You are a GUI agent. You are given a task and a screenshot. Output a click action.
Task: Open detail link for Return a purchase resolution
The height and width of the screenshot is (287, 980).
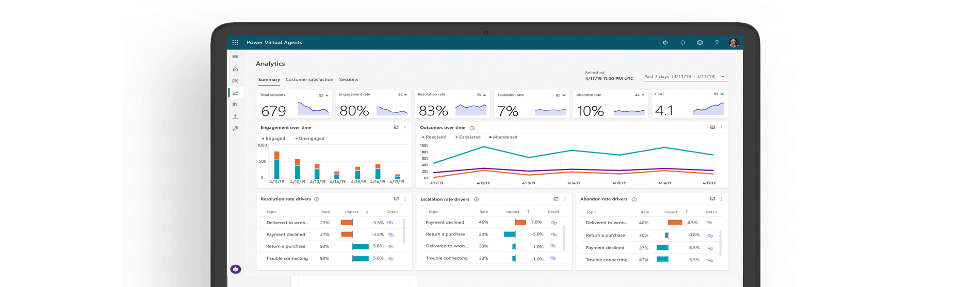pyautogui.click(x=390, y=246)
